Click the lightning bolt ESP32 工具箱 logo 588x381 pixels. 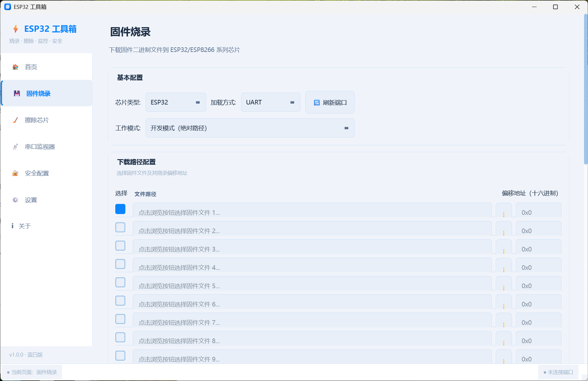(x=16, y=29)
